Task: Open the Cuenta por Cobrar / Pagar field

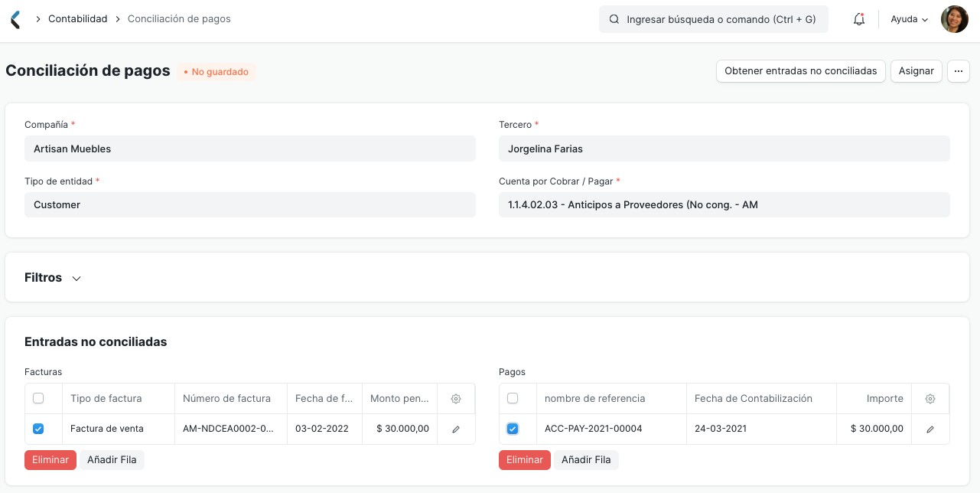Action: pyautogui.click(x=724, y=204)
